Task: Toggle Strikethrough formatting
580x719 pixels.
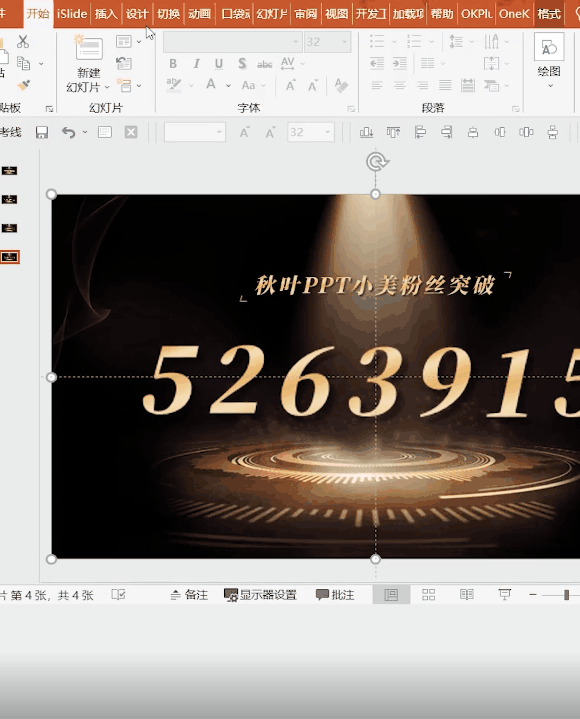Action: coord(265,64)
